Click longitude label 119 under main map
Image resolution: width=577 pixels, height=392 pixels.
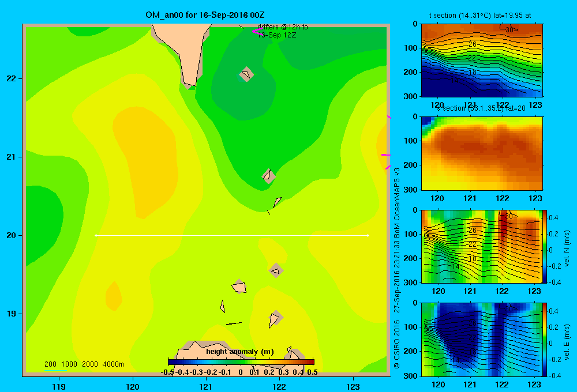click(x=59, y=386)
